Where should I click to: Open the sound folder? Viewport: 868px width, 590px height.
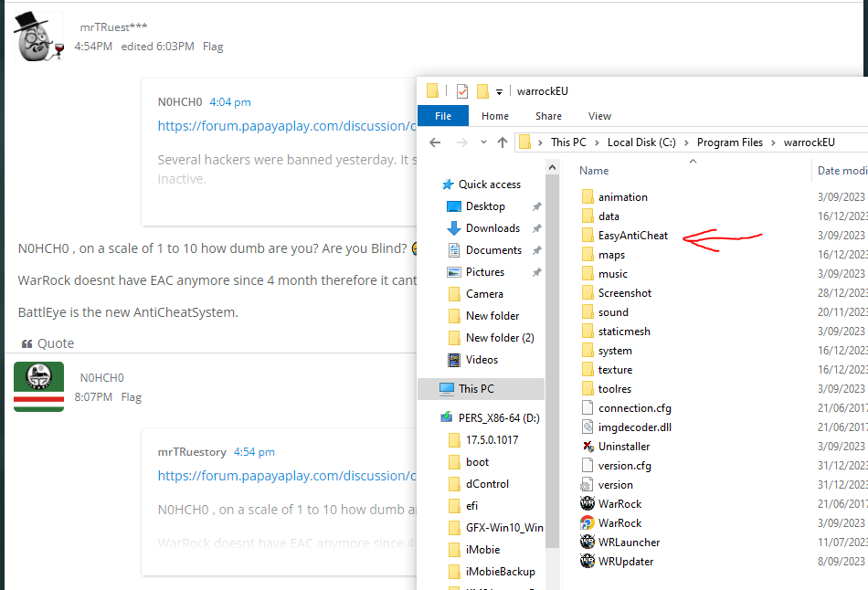tap(605, 312)
